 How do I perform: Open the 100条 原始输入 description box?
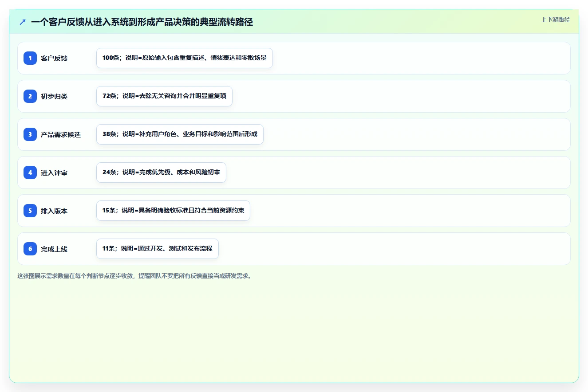[185, 58]
